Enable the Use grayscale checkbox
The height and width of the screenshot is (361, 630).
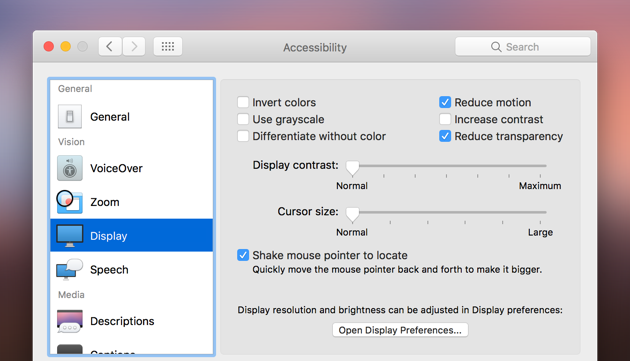(243, 119)
